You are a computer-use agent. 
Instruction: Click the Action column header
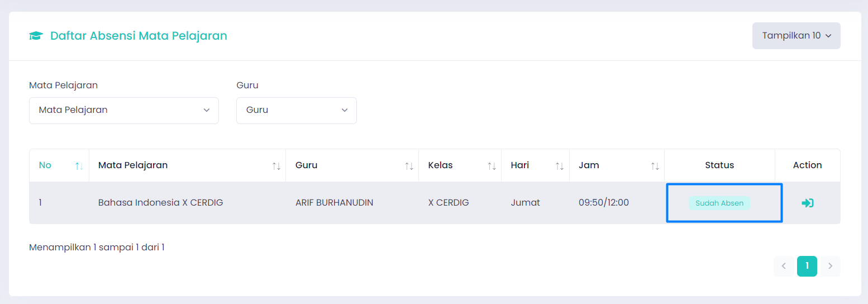click(808, 165)
